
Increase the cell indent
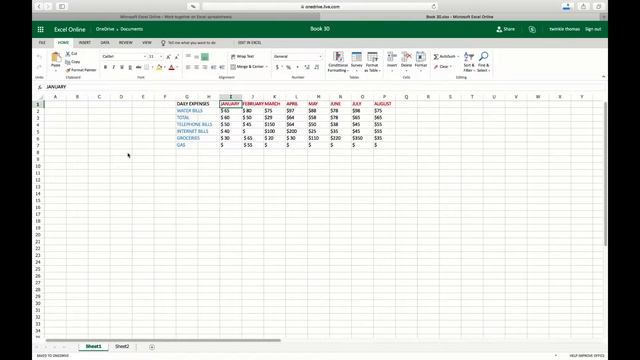(x=222, y=67)
